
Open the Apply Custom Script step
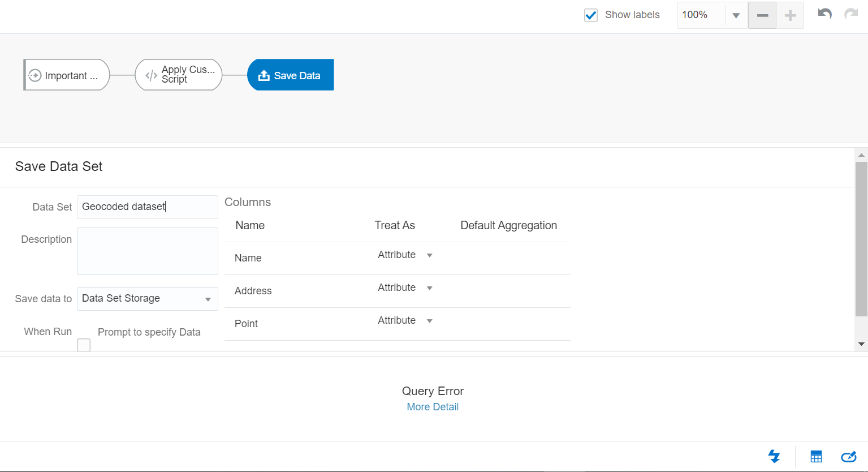[x=178, y=74]
